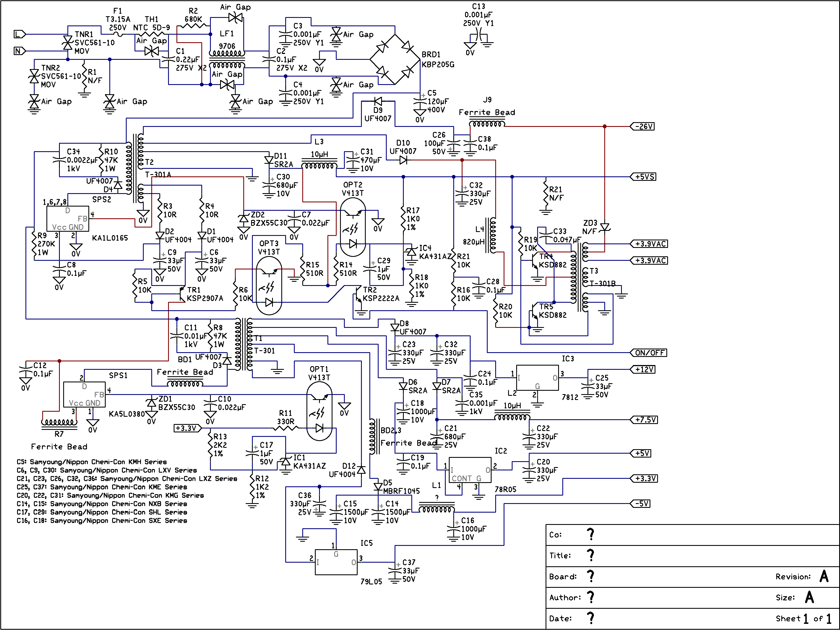Image resolution: width=840 pixels, height=630 pixels.
Task: Click the D10 UF4007 diode symbol
Action: click(x=403, y=160)
